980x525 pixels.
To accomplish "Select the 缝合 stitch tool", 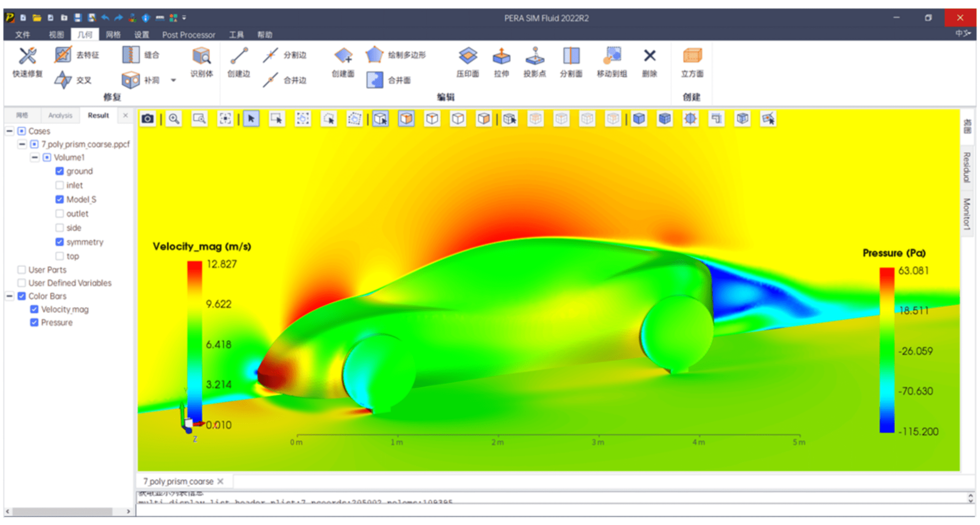I will [140, 55].
